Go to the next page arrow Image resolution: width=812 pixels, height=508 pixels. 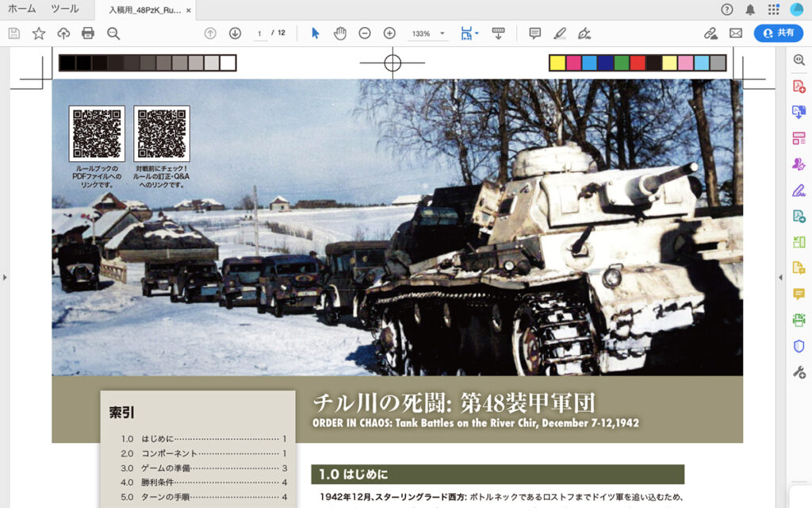coord(235,33)
